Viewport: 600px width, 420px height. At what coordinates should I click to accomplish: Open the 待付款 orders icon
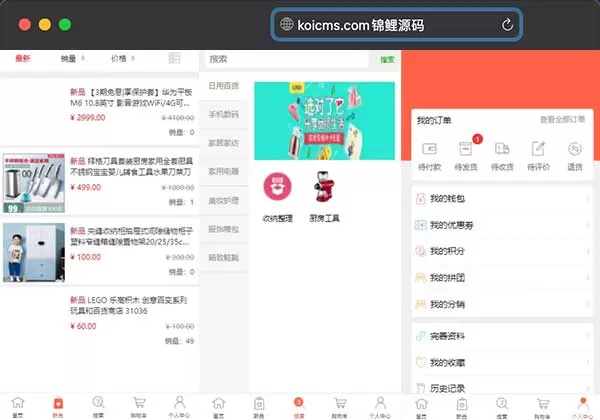[429, 149]
